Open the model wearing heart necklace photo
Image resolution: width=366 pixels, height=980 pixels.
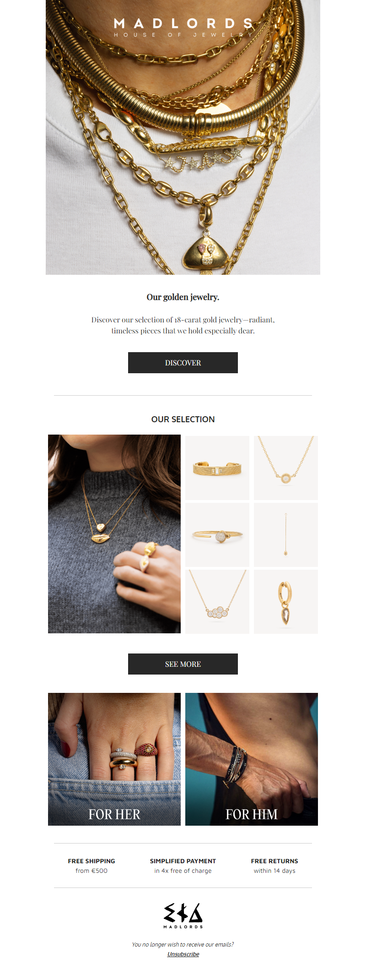[x=114, y=534]
